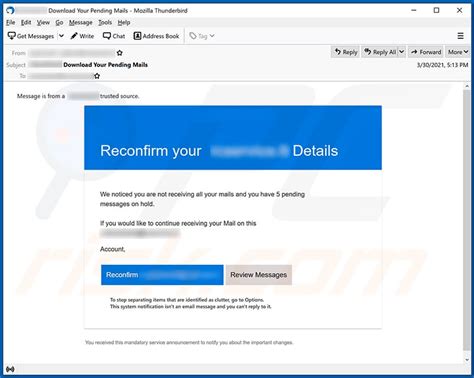The width and height of the screenshot is (474, 378).
Task: Click the Thunderbird icon in the title bar
Action: click(x=10, y=10)
